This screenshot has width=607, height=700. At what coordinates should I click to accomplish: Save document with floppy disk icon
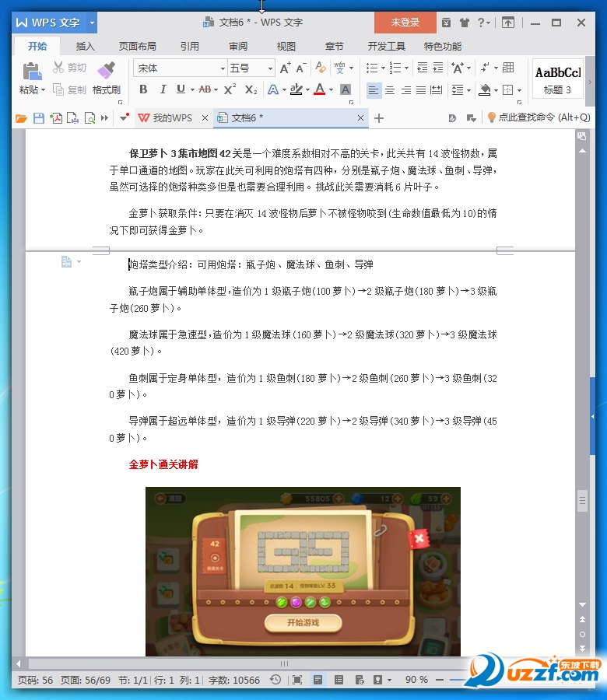[x=39, y=118]
